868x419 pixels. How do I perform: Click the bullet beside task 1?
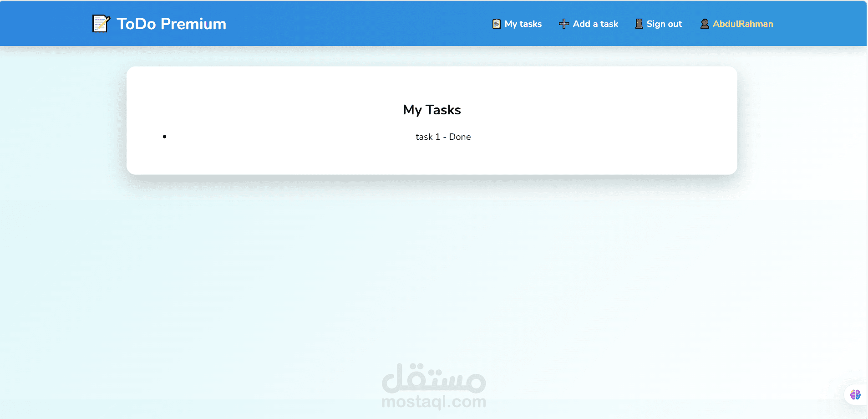(x=165, y=136)
